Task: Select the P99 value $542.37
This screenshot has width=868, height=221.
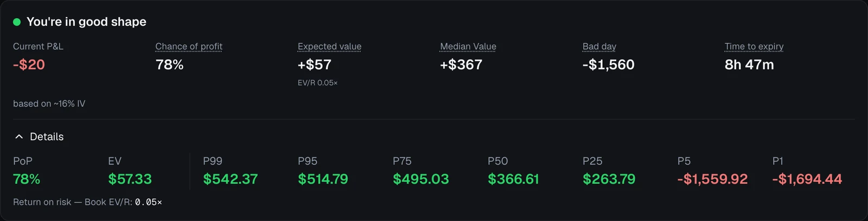Action: [231, 179]
